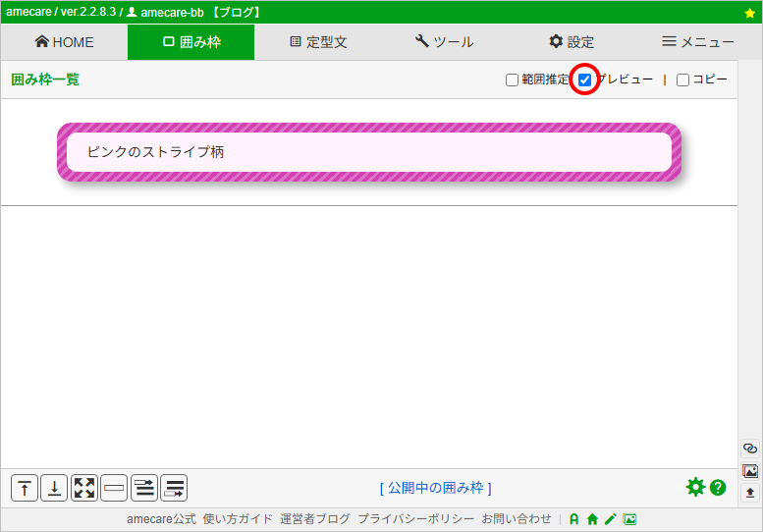Click the yellow star icon in header
This screenshot has width=763, height=532.
(x=750, y=13)
